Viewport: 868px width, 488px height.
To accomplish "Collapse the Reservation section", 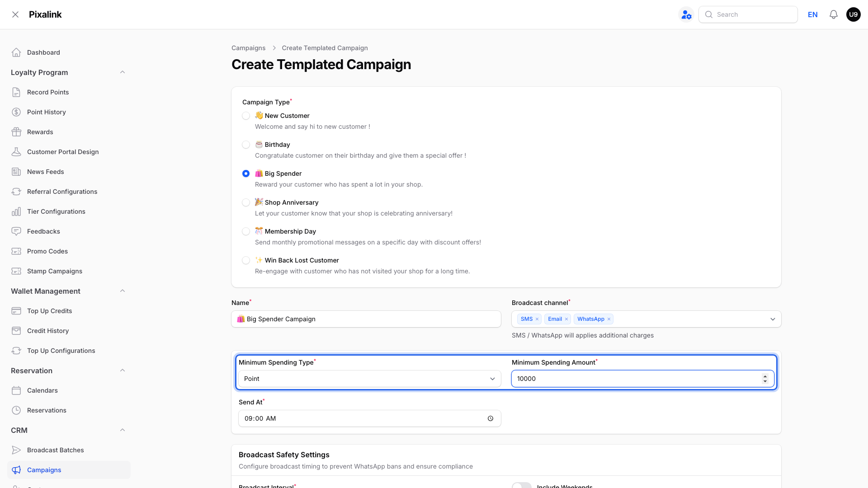I will click(x=123, y=371).
